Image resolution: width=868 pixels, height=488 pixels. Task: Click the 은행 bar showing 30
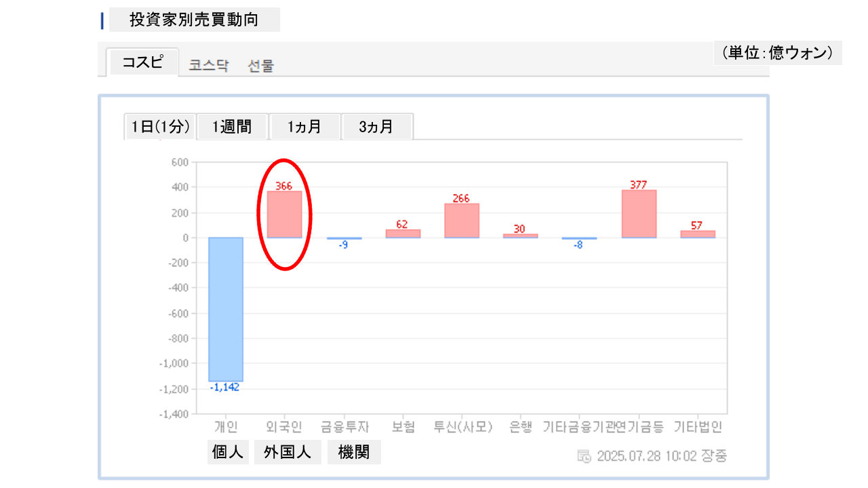(520, 235)
